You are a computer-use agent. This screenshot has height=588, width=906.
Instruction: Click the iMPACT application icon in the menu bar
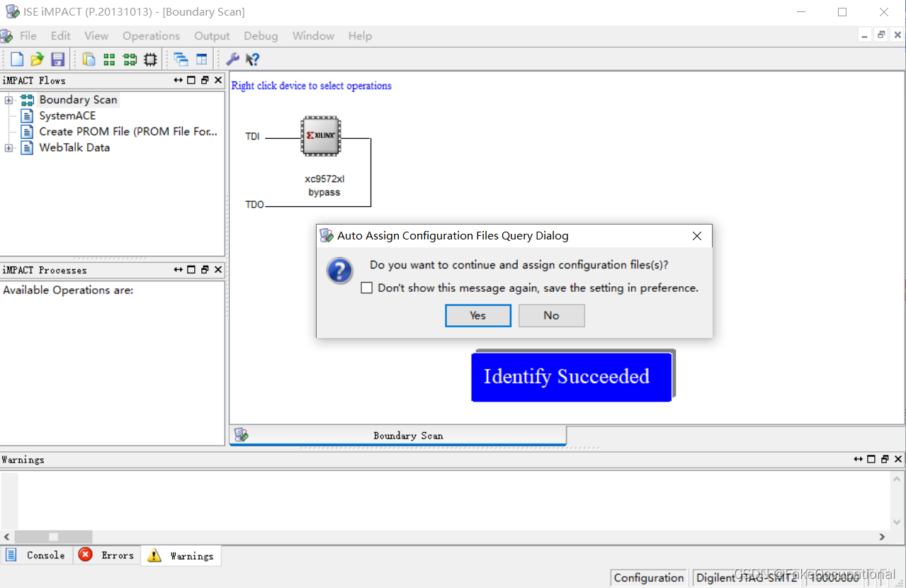click(x=6, y=36)
